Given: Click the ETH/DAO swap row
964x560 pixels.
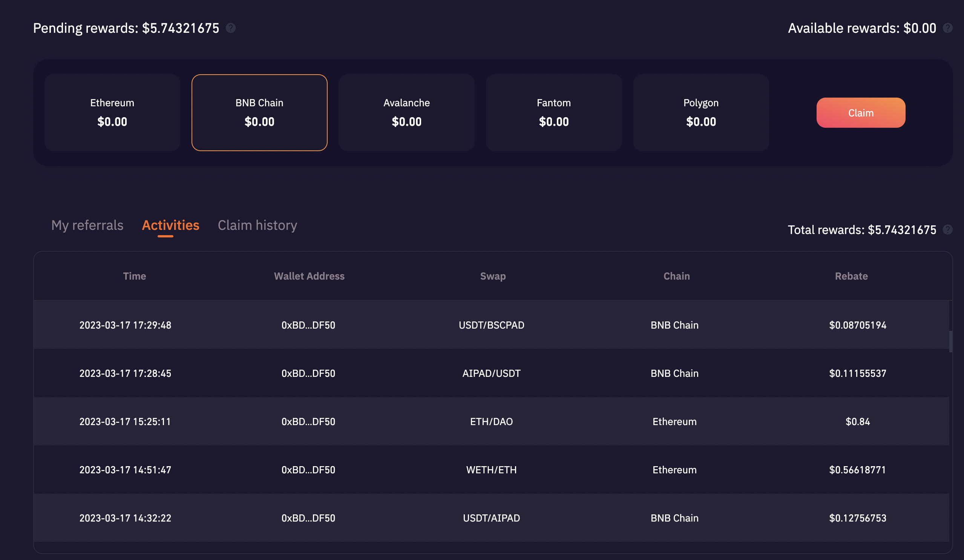Looking at the screenshot, I should 491,421.
